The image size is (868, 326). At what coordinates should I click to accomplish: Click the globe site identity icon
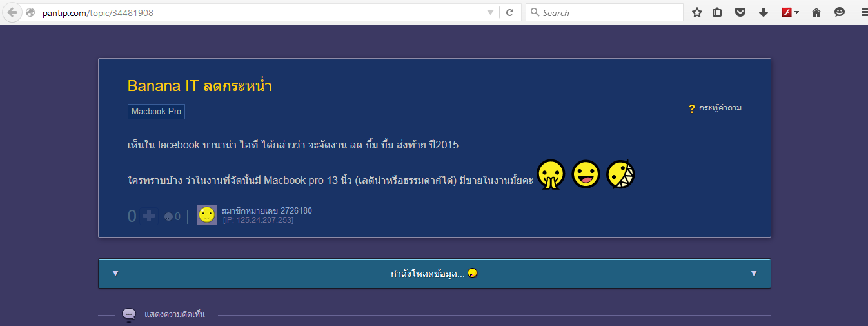tap(30, 12)
